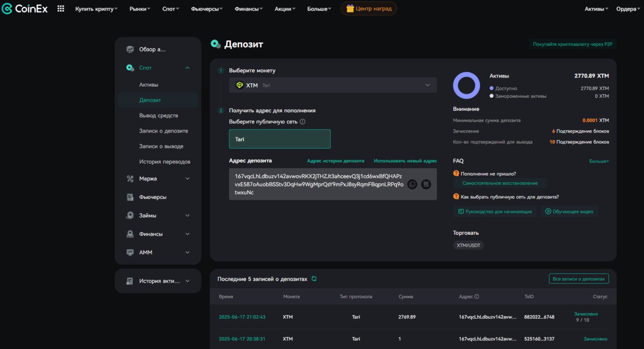The width and height of the screenshot is (644, 349).
Task: Open the Купить крипту dropdown menu
Action: point(96,9)
